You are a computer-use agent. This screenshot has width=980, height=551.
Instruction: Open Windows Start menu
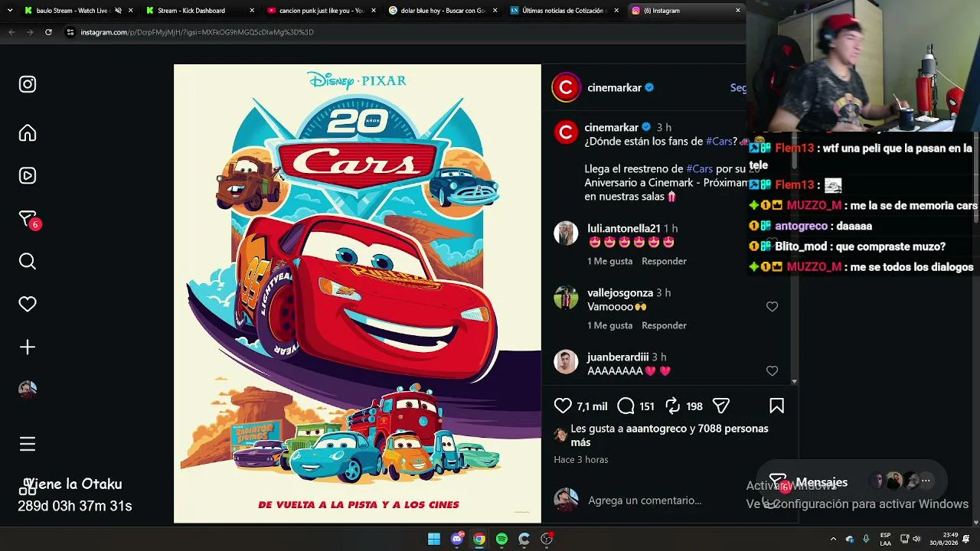coord(434,539)
